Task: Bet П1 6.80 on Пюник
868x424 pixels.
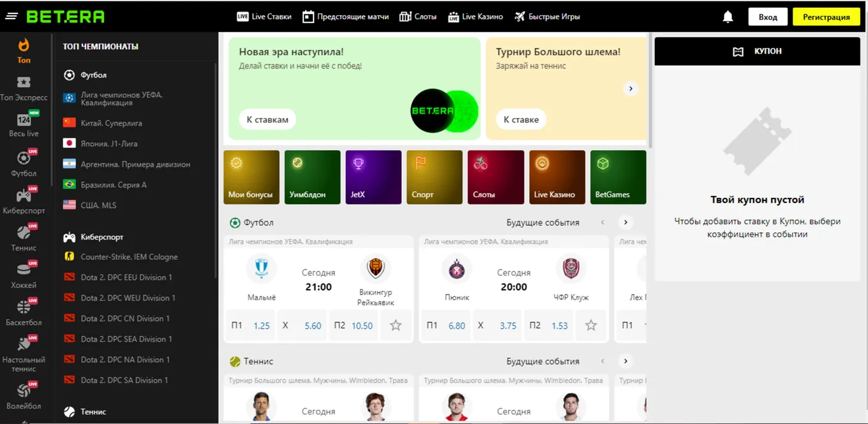Action: click(x=445, y=325)
